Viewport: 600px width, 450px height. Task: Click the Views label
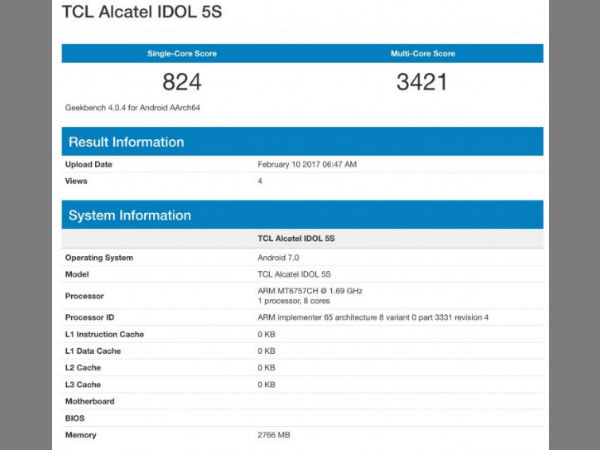(76, 181)
